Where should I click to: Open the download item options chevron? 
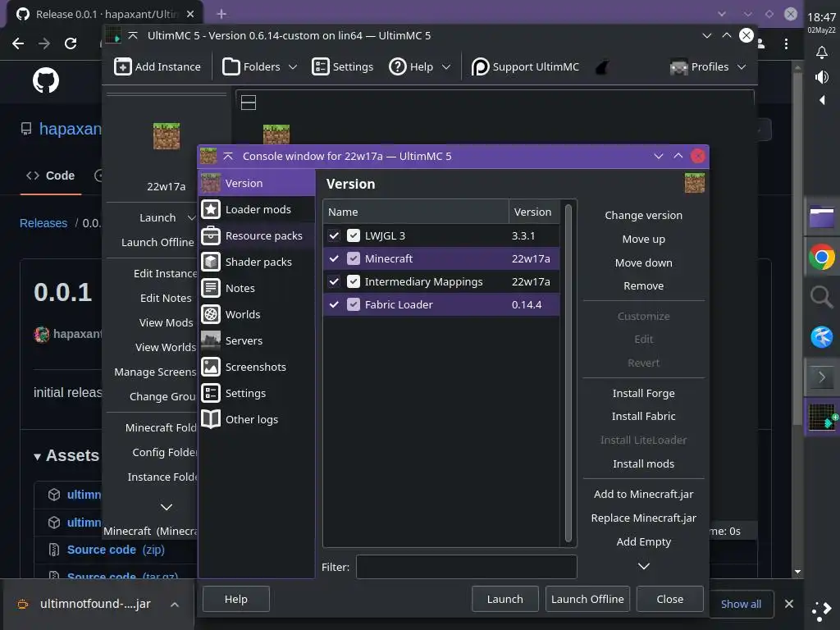(x=175, y=605)
